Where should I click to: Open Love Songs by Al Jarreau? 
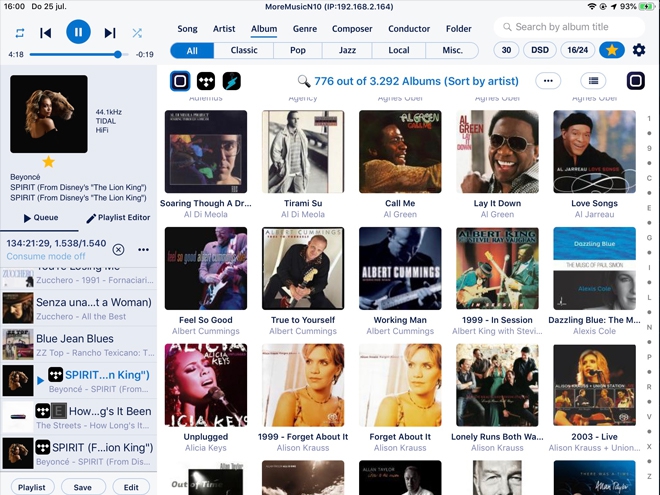click(594, 152)
